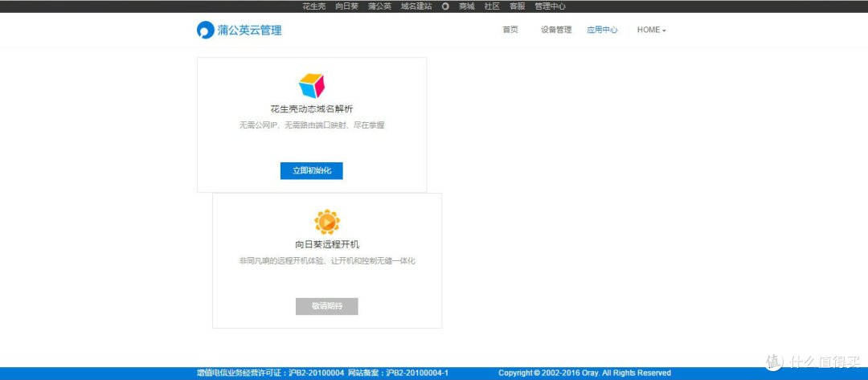The height and width of the screenshot is (380, 868).
Task: Click the circular Oray icon in top bar
Action: click(x=445, y=6)
